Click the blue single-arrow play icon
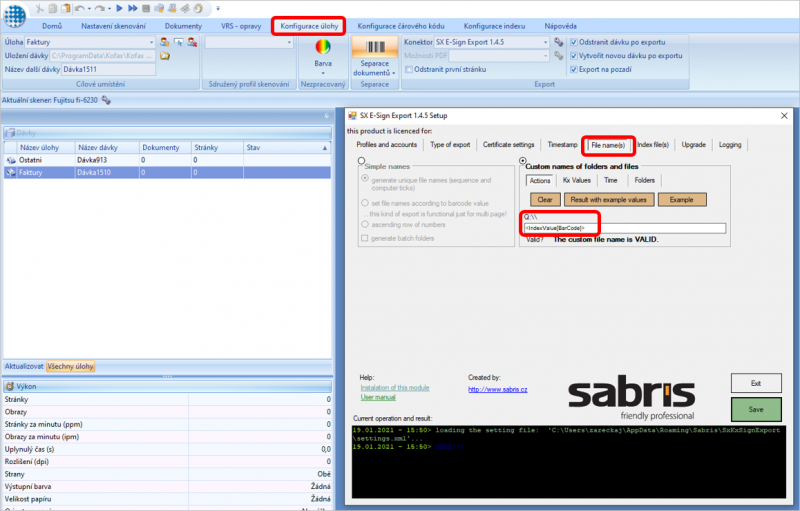Screen dimensions: 800x511 119,8
